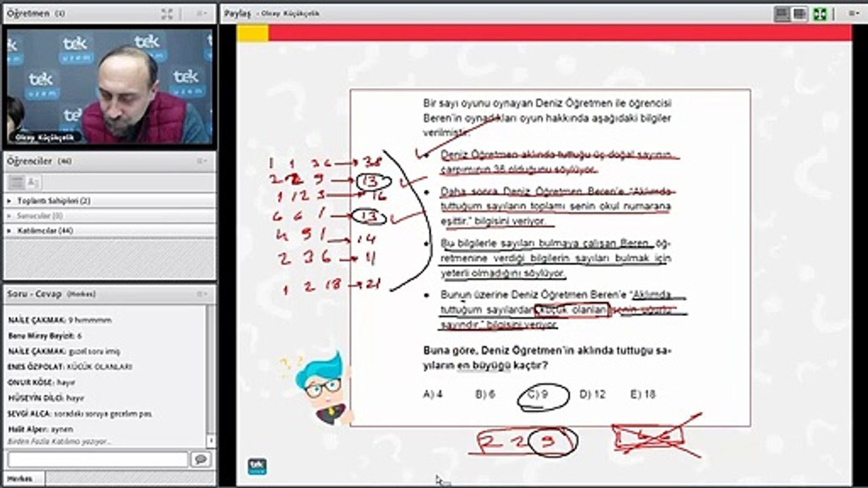Toggle the green full screen button
This screenshot has height=488, width=868.
coord(820,14)
